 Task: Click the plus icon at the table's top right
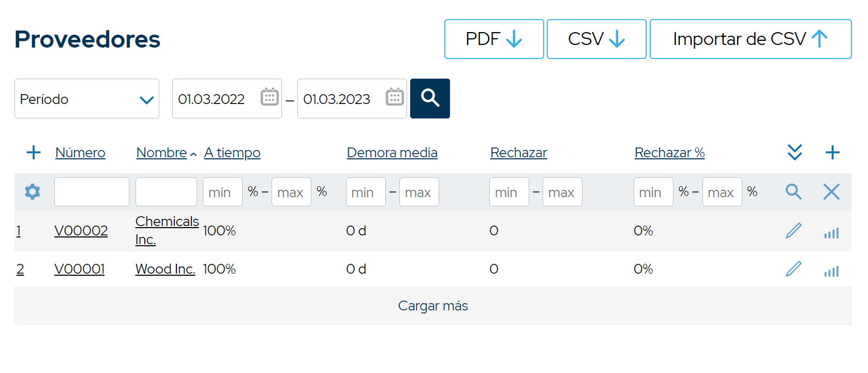point(833,152)
